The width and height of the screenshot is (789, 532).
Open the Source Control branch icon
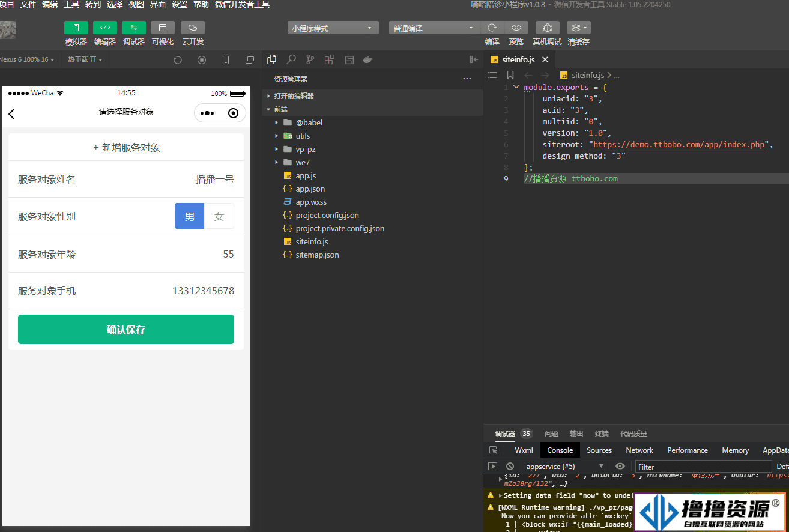pyautogui.click(x=310, y=59)
